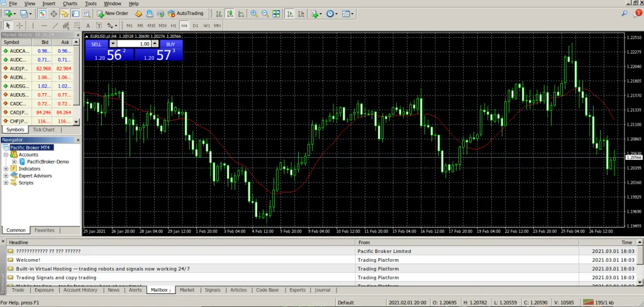Click the MQL5 community chat icon
The image size is (644, 307).
(150, 14)
